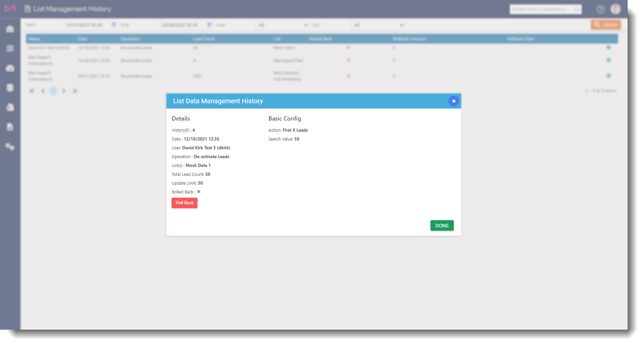
Task: Go to the first page of results
Action: pyautogui.click(x=32, y=91)
